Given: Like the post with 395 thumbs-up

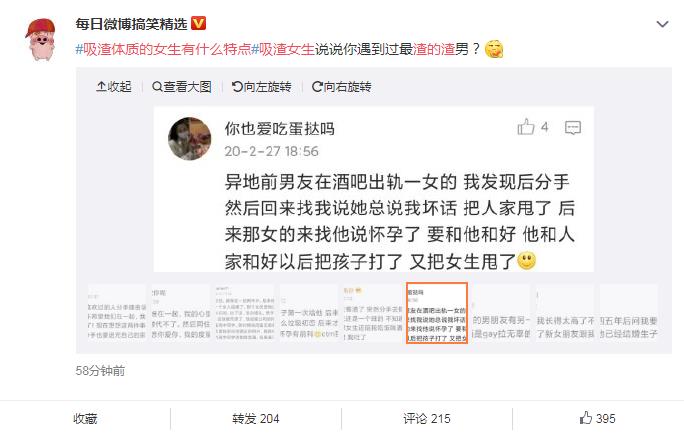Looking at the screenshot, I should tap(598, 418).
